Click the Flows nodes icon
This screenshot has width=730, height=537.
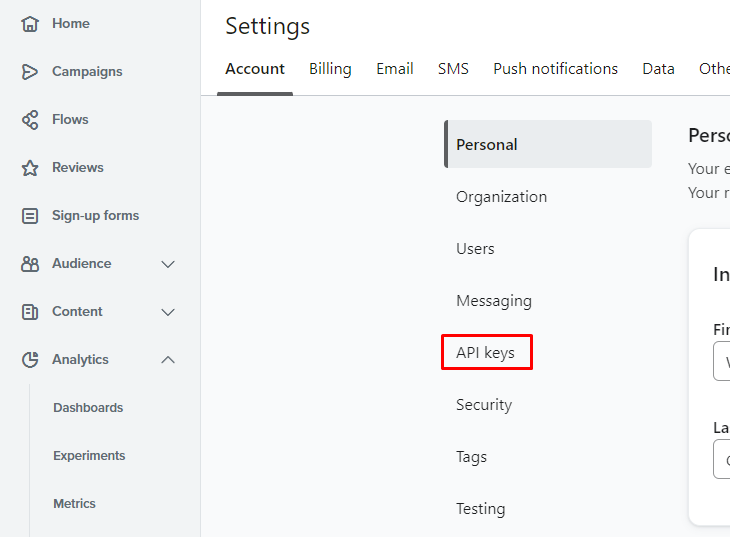click(x=30, y=120)
